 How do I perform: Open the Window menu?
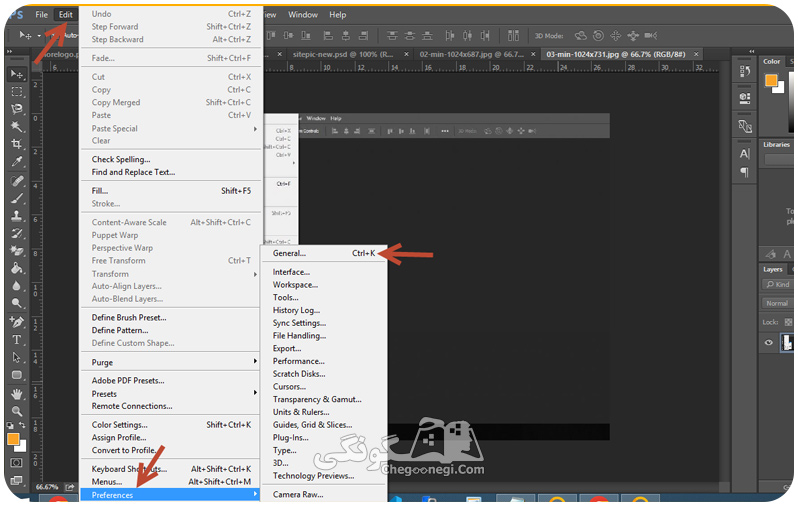tap(303, 15)
